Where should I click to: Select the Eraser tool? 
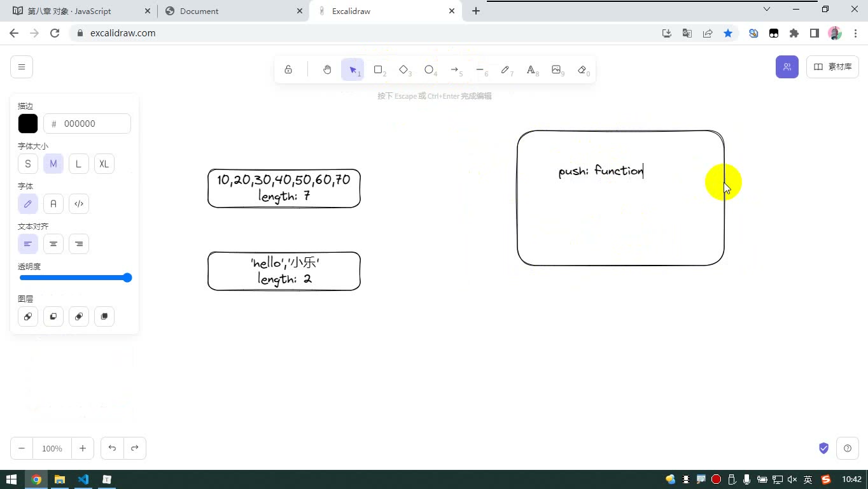(x=582, y=69)
